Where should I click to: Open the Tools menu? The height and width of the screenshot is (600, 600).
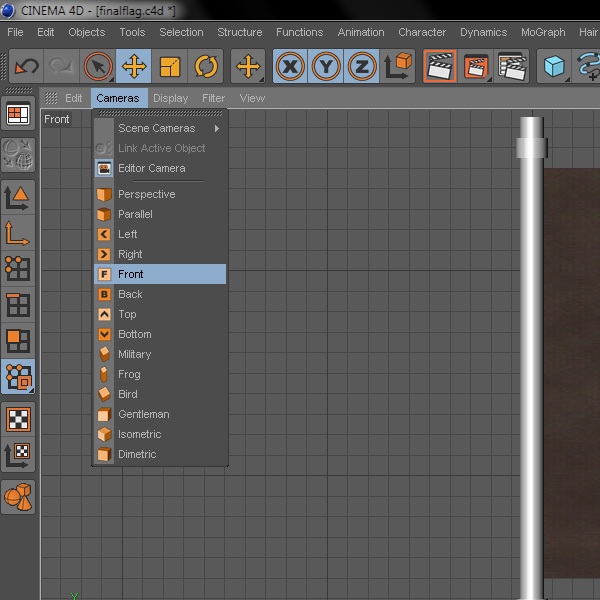coord(132,32)
